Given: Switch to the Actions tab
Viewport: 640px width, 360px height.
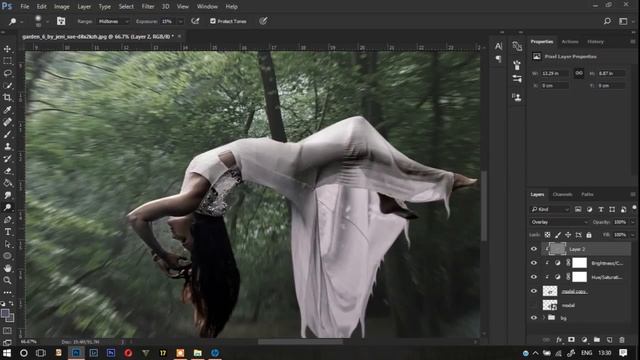Looking at the screenshot, I should 570,42.
